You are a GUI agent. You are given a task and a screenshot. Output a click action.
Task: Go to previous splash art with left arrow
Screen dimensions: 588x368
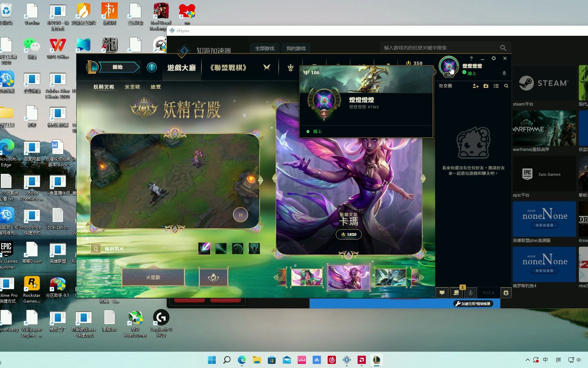275,178
